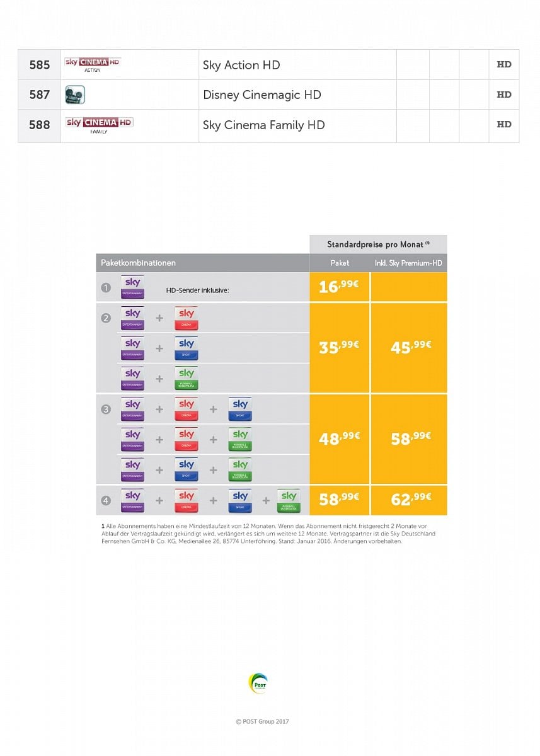This screenshot has width=540, height=756.
Task: Click the Sky Cinema Action HD logo
Action: point(92,64)
